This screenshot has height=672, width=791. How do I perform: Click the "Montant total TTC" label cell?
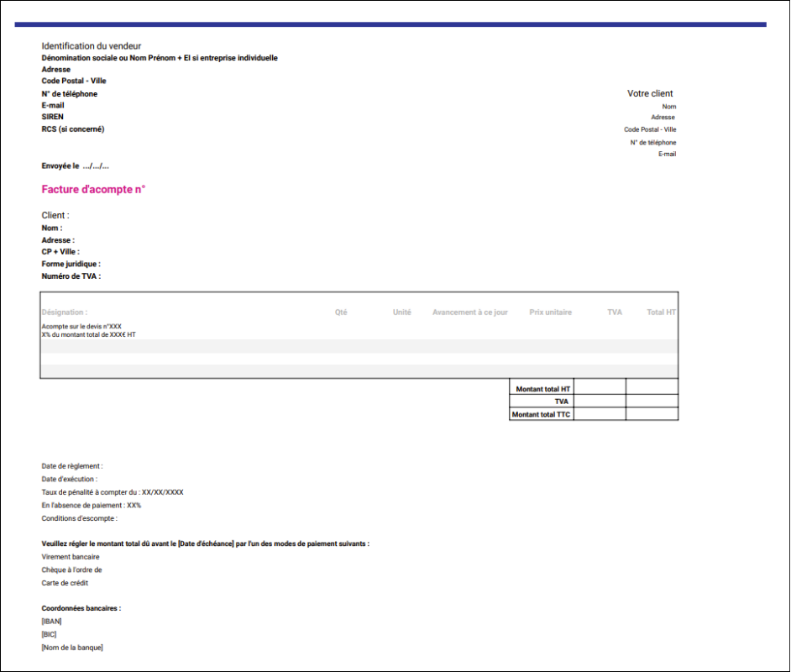(542, 414)
